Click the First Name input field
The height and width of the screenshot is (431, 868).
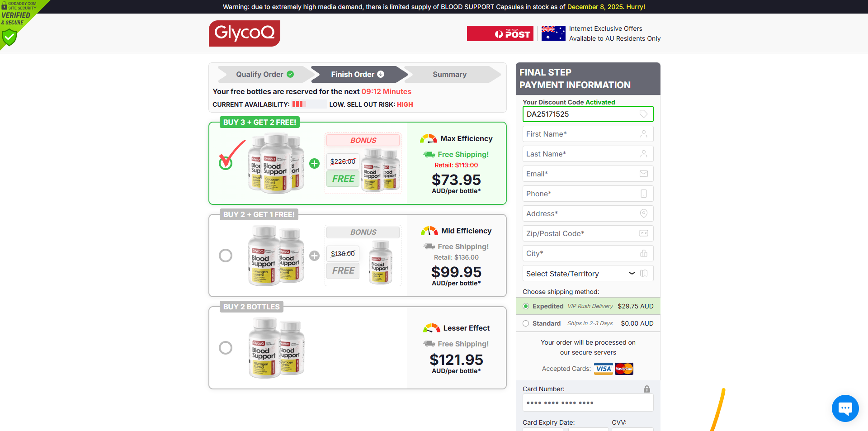588,134
